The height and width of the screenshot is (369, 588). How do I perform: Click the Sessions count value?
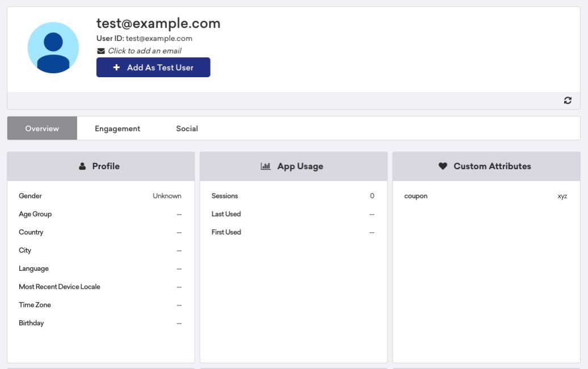pyautogui.click(x=372, y=196)
